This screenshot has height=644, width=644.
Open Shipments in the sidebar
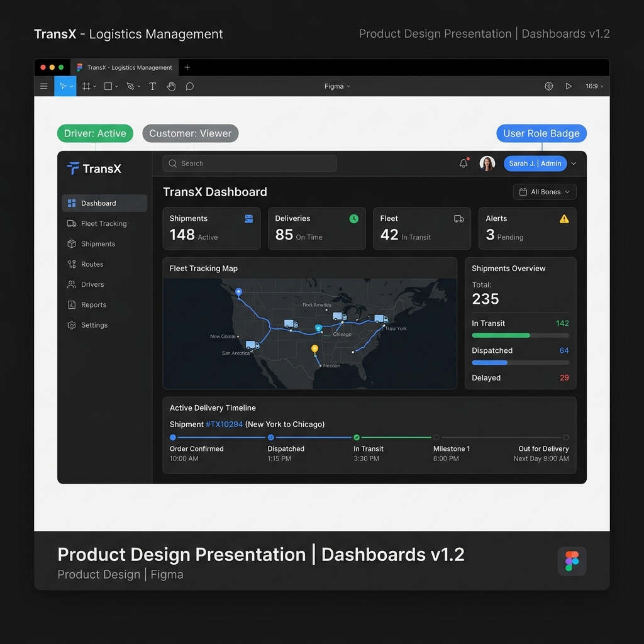coord(104,244)
